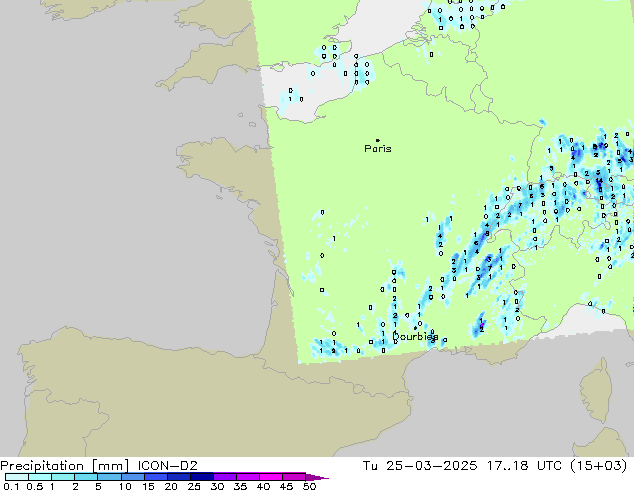Click the legend label "40"
The height and width of the screenshot is (490, 634).
263,486
